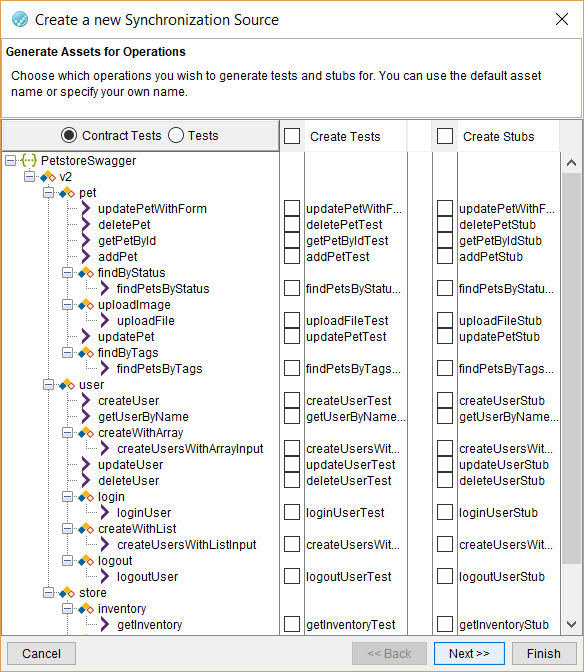Click the updatePetWithForm operation arrow icon
Viewport: 584px width, 672px height.
(86, 209)
